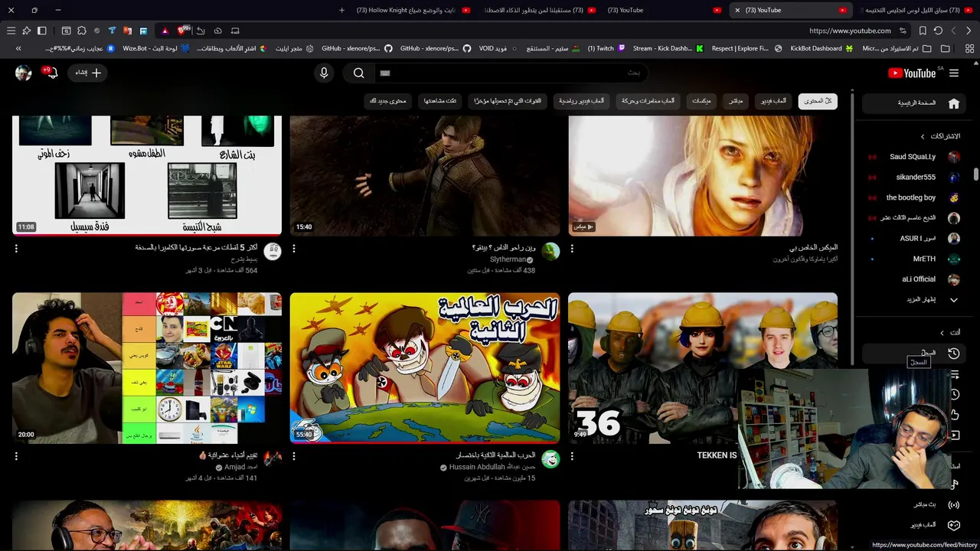Select the Live (مباشر) filter chip
This screenshot has width=980, height=551.
736,101
